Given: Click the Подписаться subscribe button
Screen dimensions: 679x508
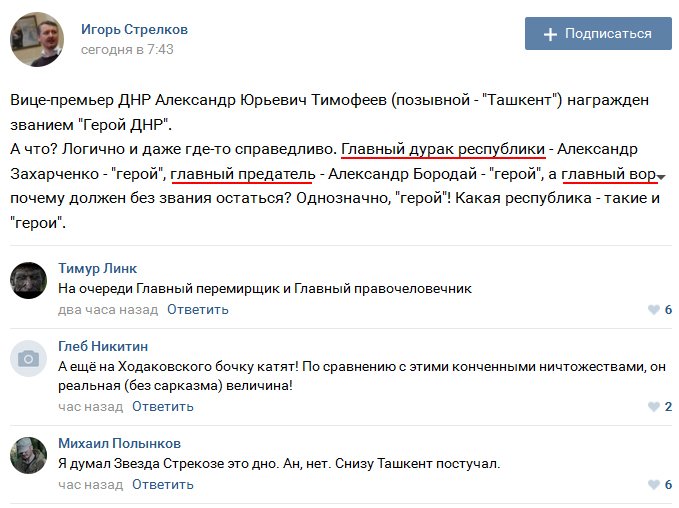Looking at the screenshot, I should pos(597,33).
